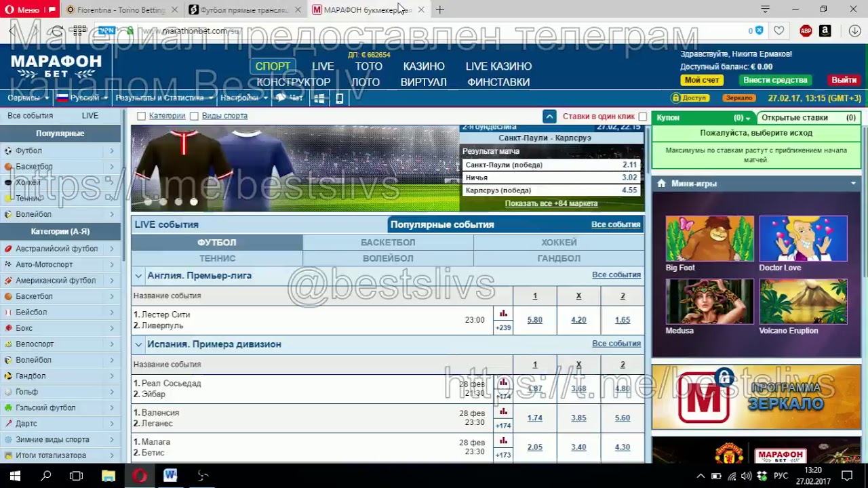Open ФИНСТАВКИ in main menu
The image size is (868, 488).
(498, 82)
